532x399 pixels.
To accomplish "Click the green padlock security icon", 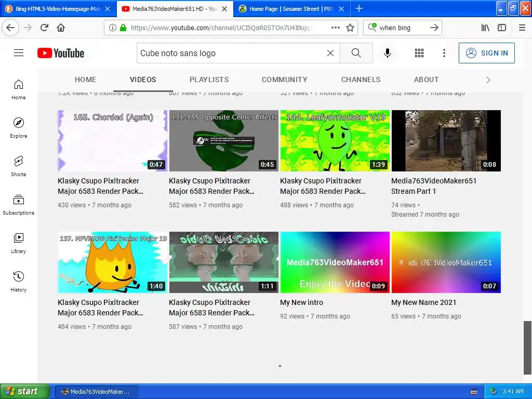I will point(123,28).
